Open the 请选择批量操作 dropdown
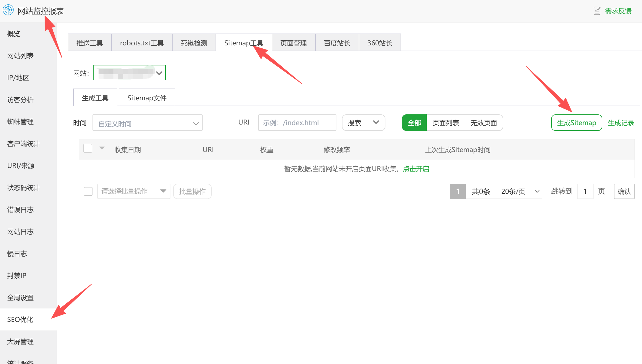 point(134,191)
